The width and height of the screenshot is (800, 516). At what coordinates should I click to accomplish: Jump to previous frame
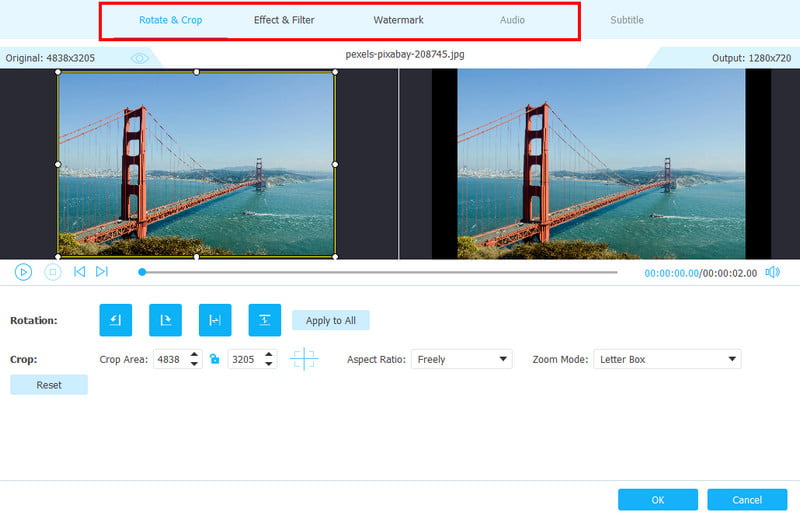pos(79,271)
